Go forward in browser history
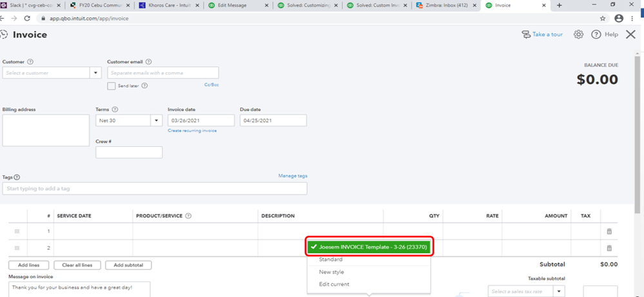 click(14, 19)
